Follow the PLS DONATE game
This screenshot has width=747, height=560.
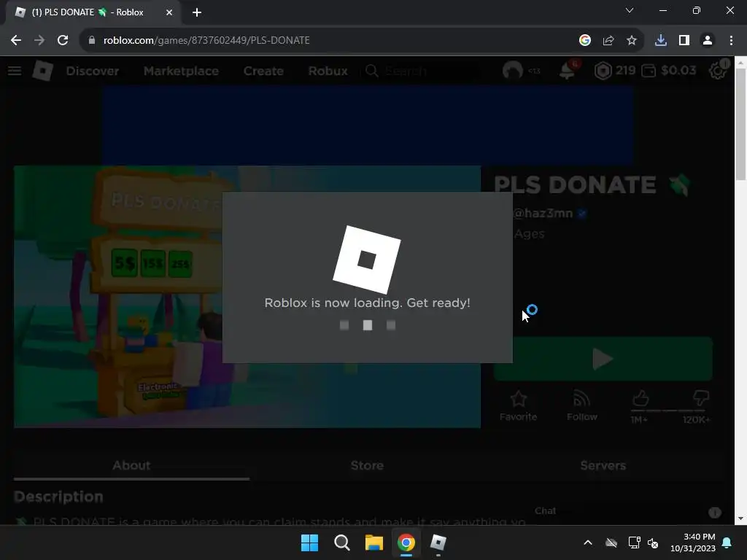[581, 405]
